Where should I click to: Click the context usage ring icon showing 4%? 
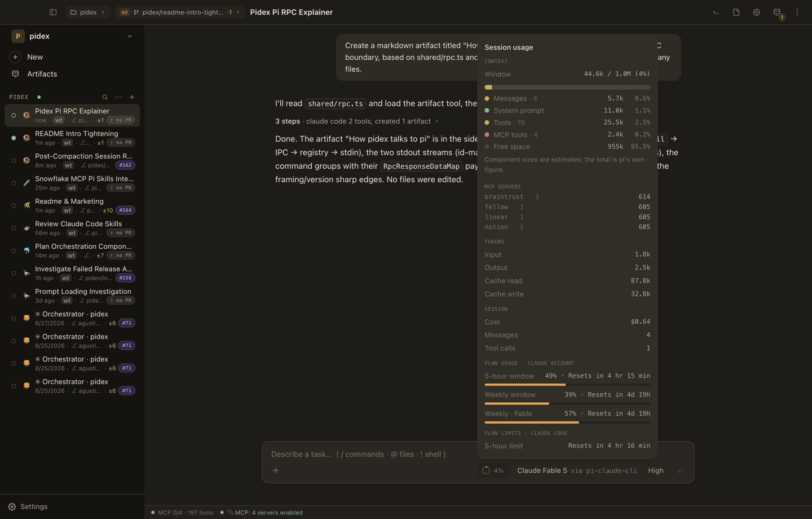486,470
